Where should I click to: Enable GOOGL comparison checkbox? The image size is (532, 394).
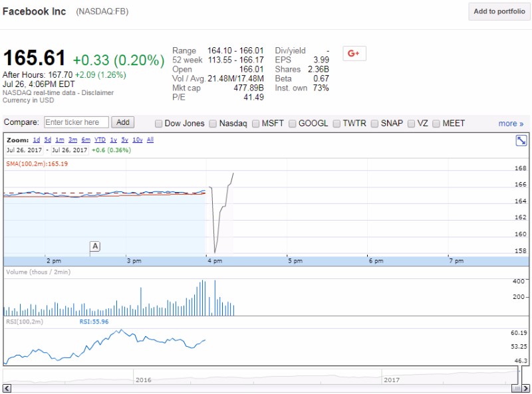292,124
